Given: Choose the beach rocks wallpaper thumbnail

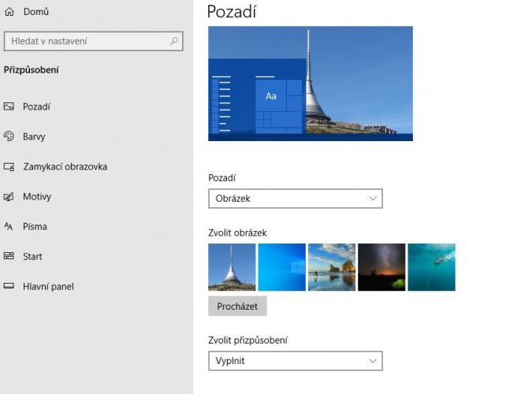Looking at the screenshot, I should click(332, 267).
